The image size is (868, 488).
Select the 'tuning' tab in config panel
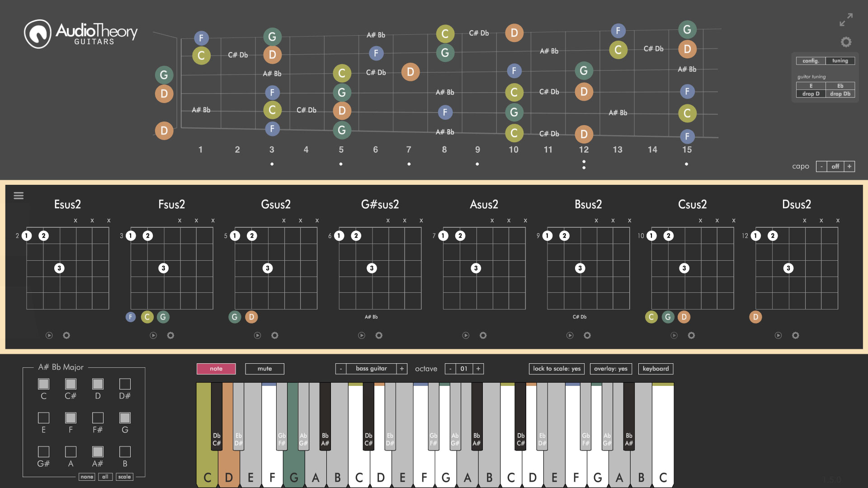pos(839,60)
